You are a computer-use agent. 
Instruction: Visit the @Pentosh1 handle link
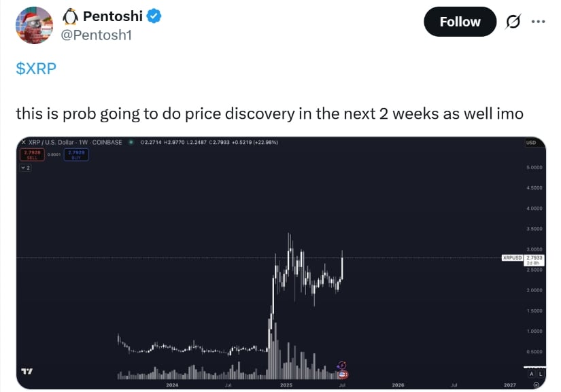pyautogui.click(x=97, y=35)
